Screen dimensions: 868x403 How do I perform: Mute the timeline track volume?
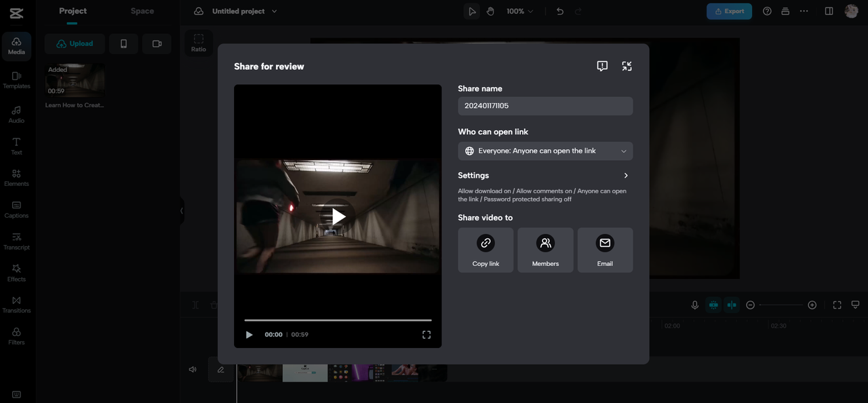pos(193,370)
